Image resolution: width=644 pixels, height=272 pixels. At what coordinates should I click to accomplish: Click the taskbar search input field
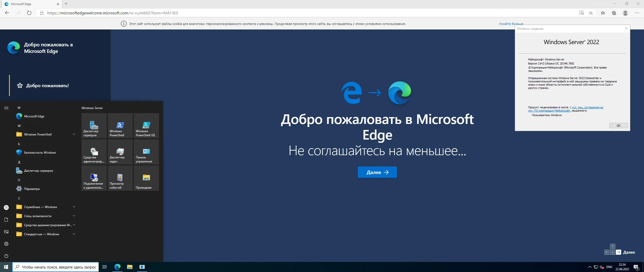(59, 267)
